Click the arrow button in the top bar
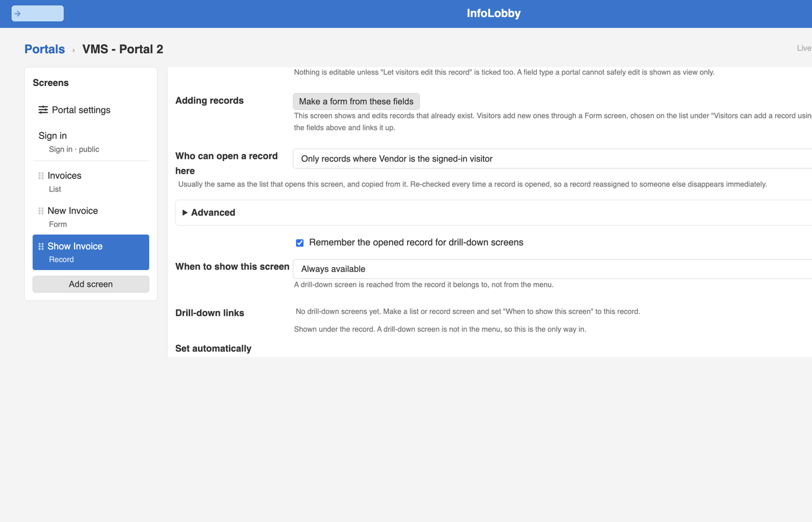Screen dimensions: 812x522 [38, 13]
